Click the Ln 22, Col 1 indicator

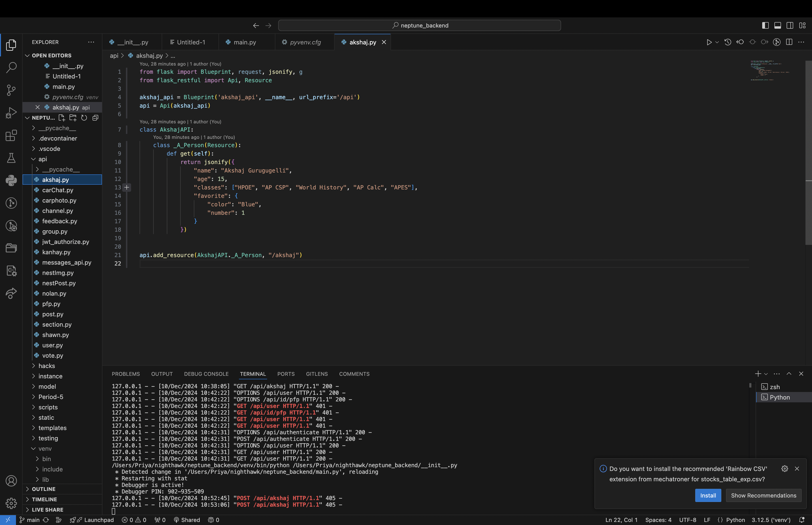coord(621,520)
